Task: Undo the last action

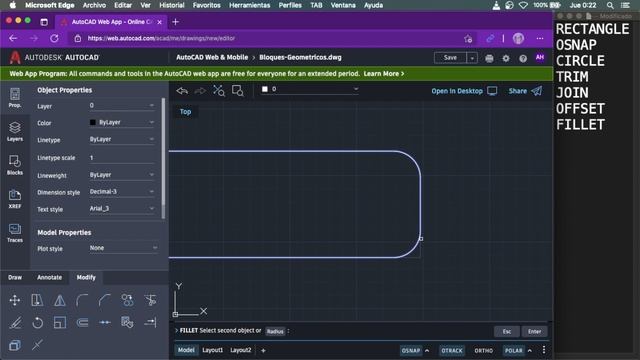Action: (182, 91)
